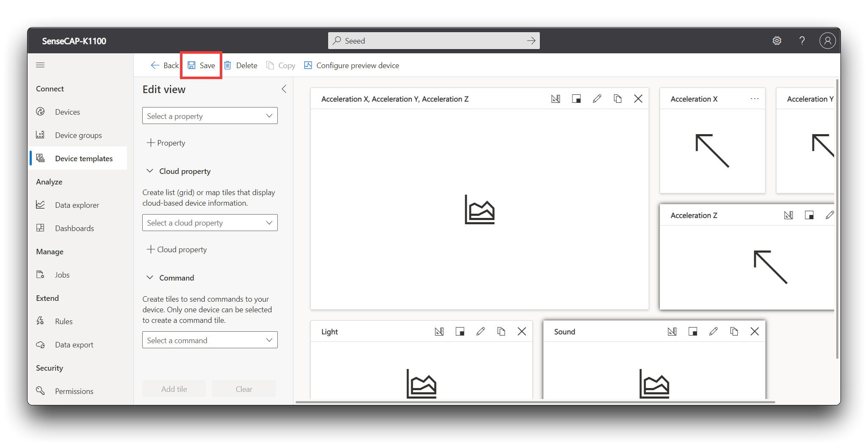Open Data explorer
Screen dimensions: 868x446
point(78,205)
